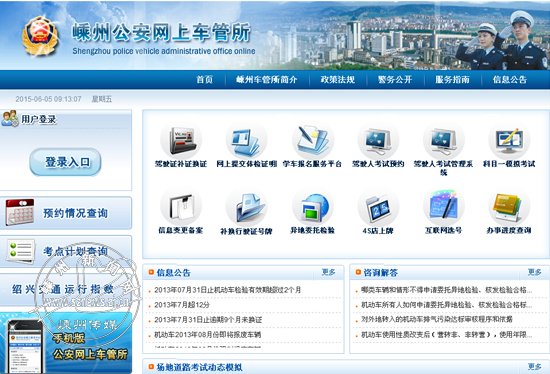Click the 咨询解答 section heading
This screenshot has width=550, height=374.
380,273
